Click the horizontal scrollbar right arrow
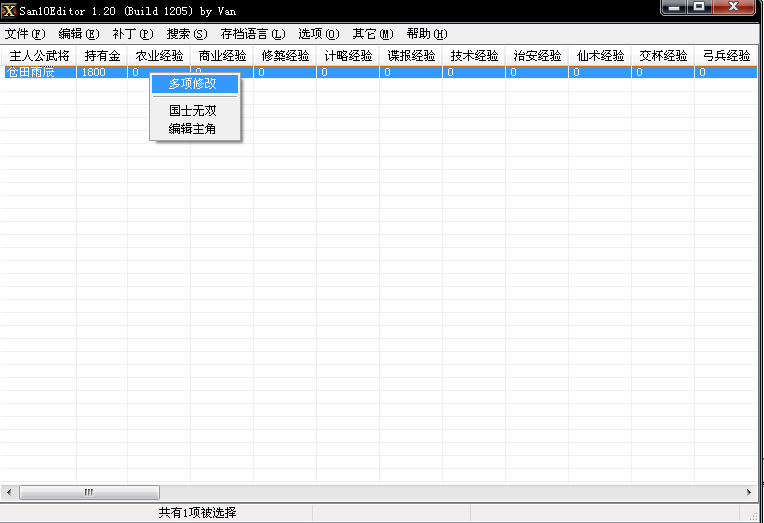Image resolution: width=764 pixels, height=523 pixels. (750, 492)
